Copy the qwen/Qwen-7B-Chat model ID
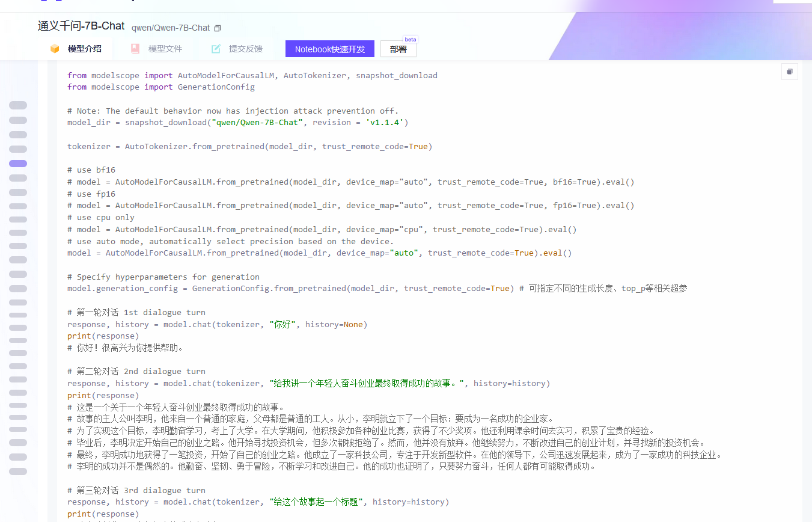 [218, 28]
